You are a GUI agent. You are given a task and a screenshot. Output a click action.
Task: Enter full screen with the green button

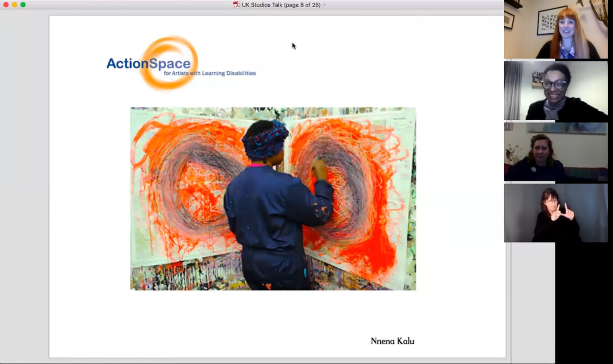click(23, 5)
